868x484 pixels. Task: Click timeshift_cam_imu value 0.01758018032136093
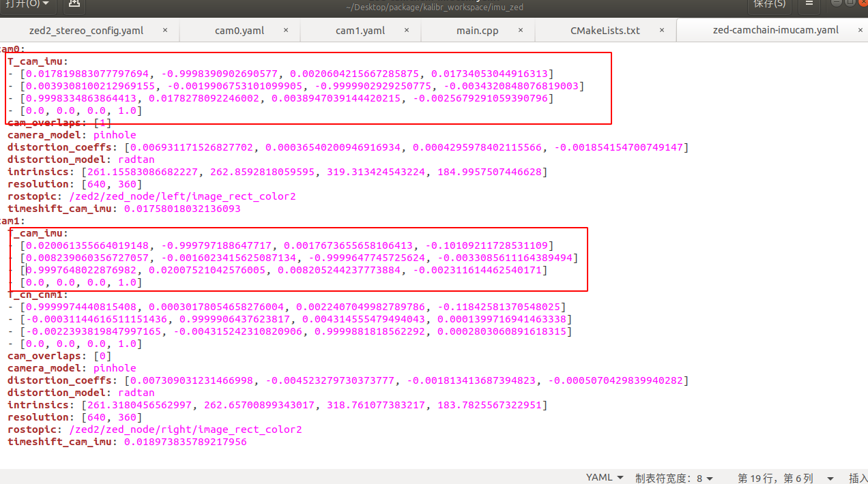point(182,209)
